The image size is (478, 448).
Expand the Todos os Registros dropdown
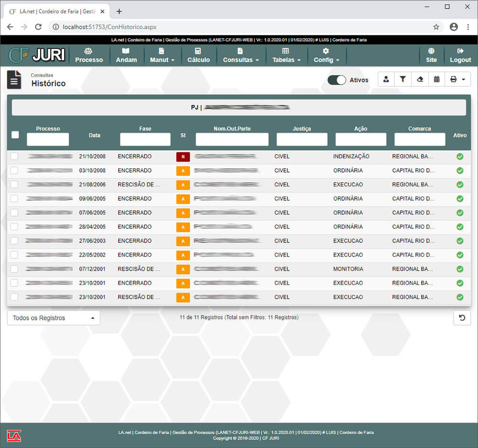click(x=54, y=318)
